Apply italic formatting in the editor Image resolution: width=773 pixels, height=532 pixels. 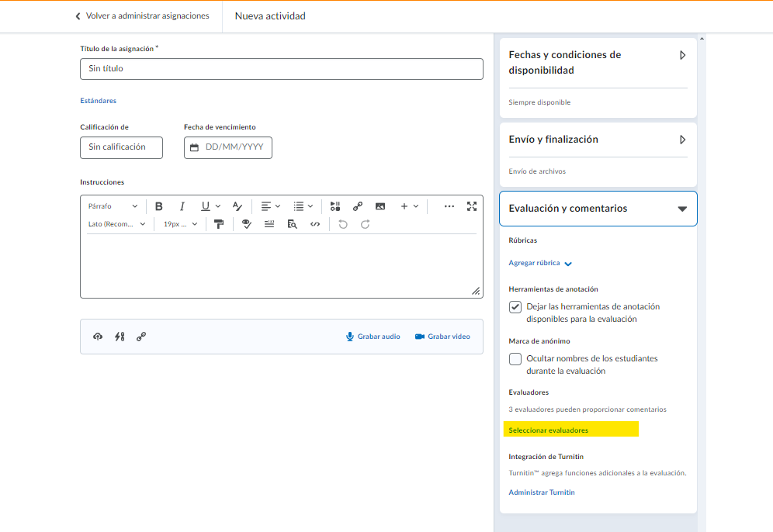(182, 206)
